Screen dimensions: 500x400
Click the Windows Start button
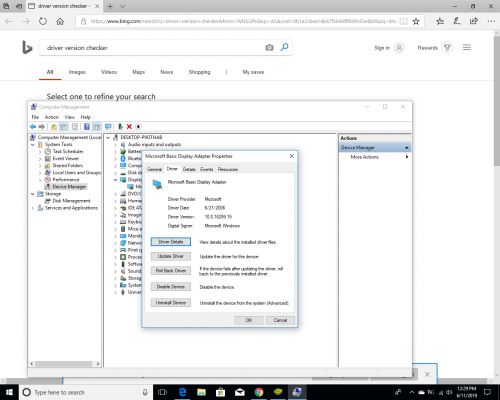coord(9,392)
